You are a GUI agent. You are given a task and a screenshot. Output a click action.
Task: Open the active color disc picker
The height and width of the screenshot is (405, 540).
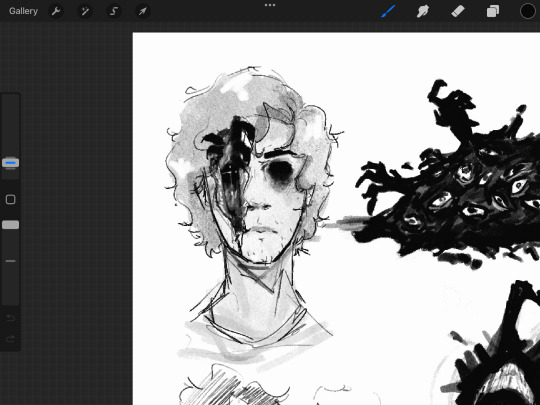pos(527,11)
